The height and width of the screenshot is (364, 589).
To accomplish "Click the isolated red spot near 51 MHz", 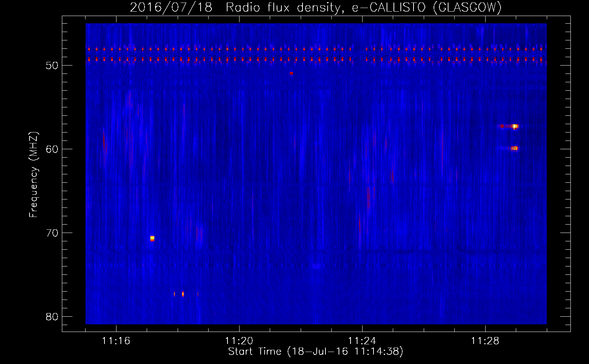I will point(291,73).
